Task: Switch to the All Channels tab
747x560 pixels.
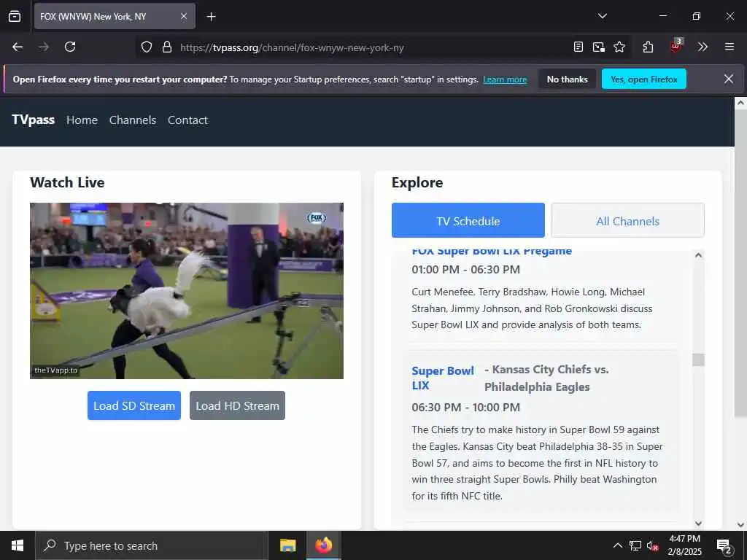Action: point(628,220)
